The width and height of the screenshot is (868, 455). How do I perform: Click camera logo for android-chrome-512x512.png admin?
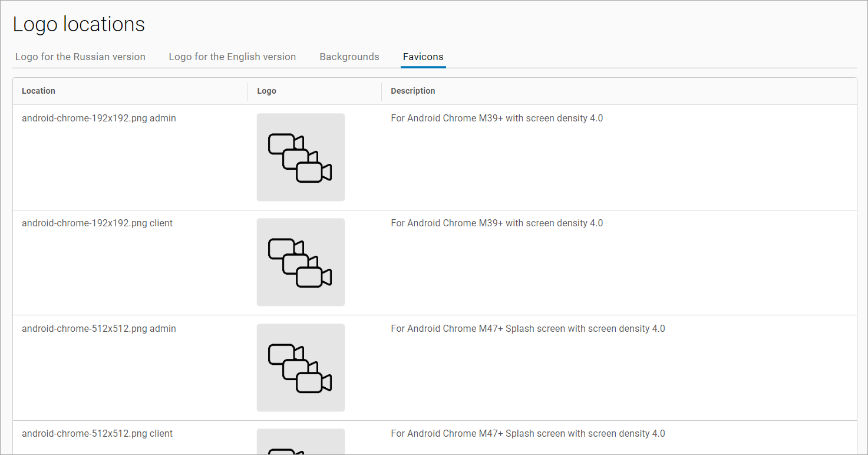[x=301, y=367]
